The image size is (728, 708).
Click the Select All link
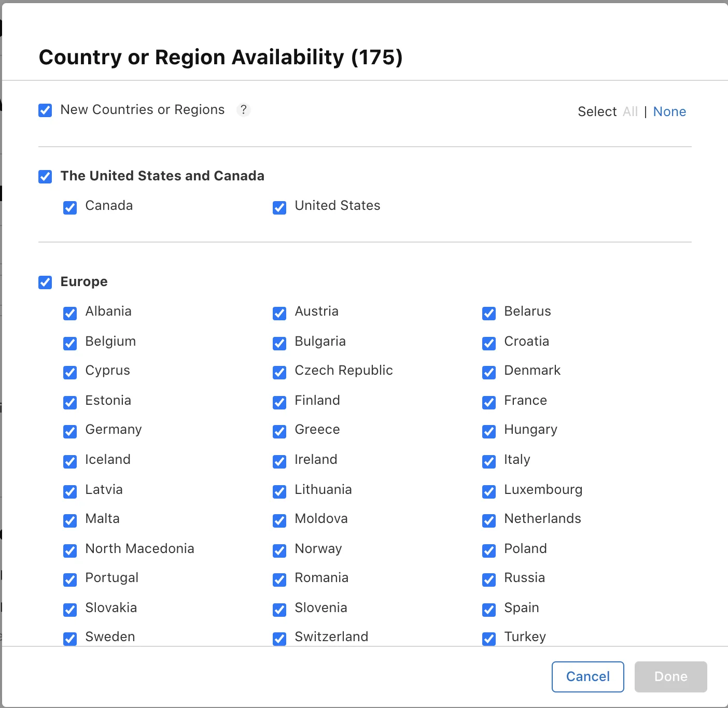[630, 111]
